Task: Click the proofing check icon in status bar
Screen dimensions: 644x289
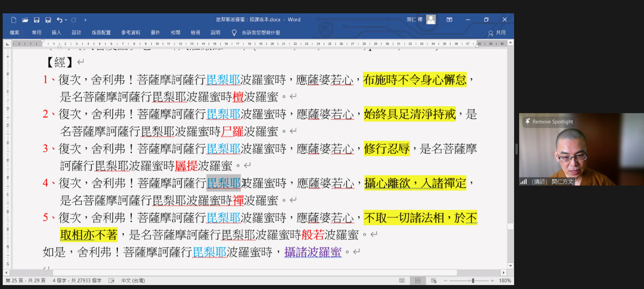Action: [x=112, y=280]
